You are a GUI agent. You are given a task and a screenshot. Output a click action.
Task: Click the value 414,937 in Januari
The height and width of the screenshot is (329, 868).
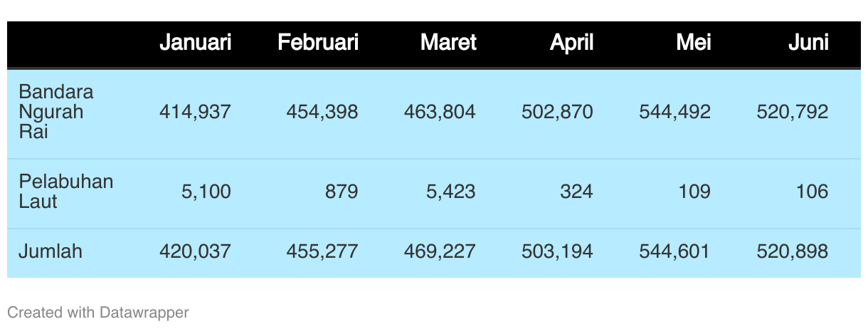pyautogui.click(x=195, y=112)
